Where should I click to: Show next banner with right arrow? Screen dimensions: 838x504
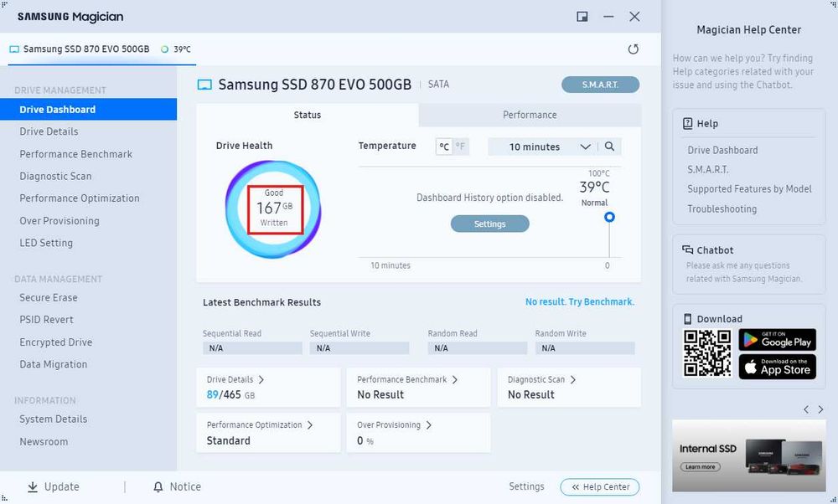pyautogui.click(x=820, y=409)
